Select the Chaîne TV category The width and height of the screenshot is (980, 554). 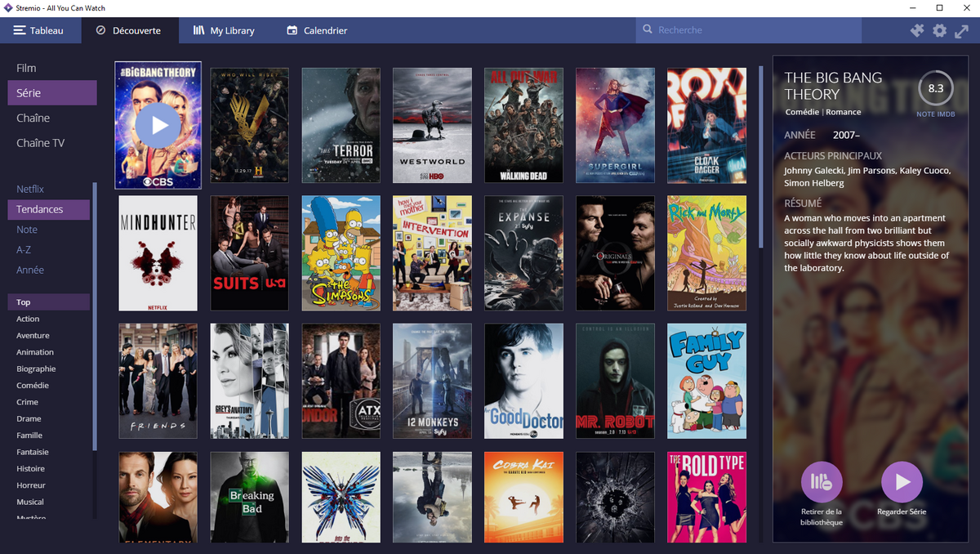point(52,143)
